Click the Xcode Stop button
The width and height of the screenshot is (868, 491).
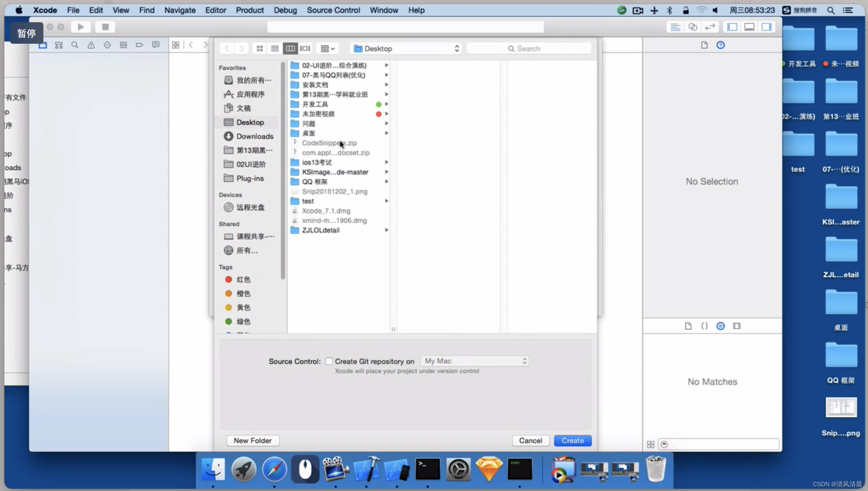click(x=105, y=27)
